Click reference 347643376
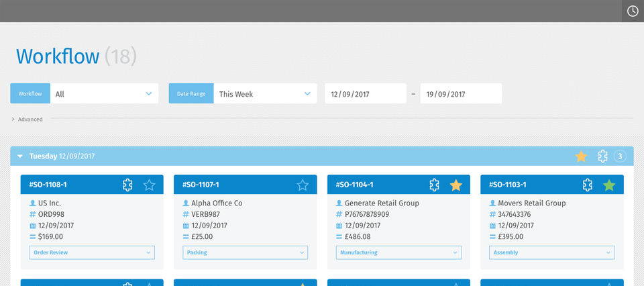This screenshot has height=286, width=644. point(515,215)
